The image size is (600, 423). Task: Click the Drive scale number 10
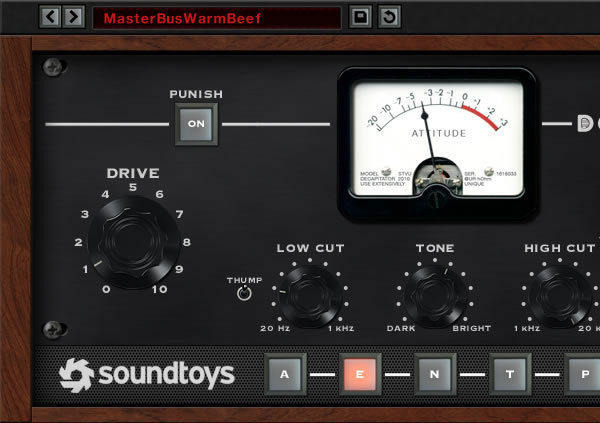click(x=159, y=289)
